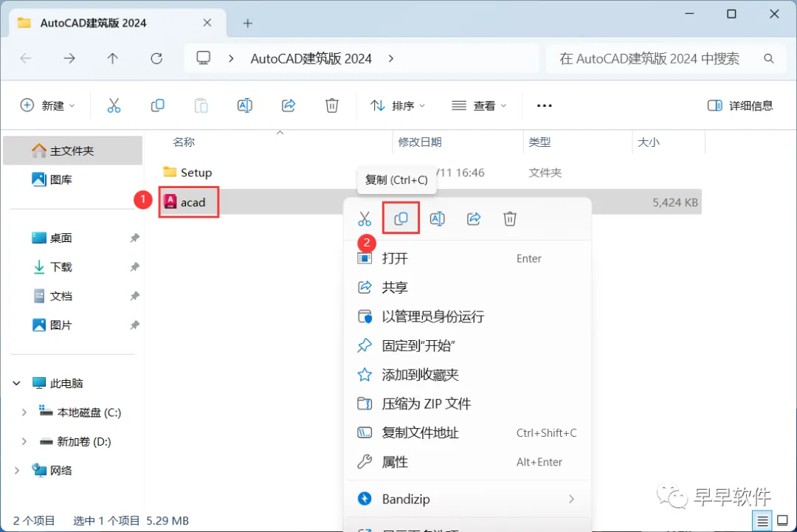797x532 pixels.
Task: Select 以管理员身份运行
Action: coord(468,317)
